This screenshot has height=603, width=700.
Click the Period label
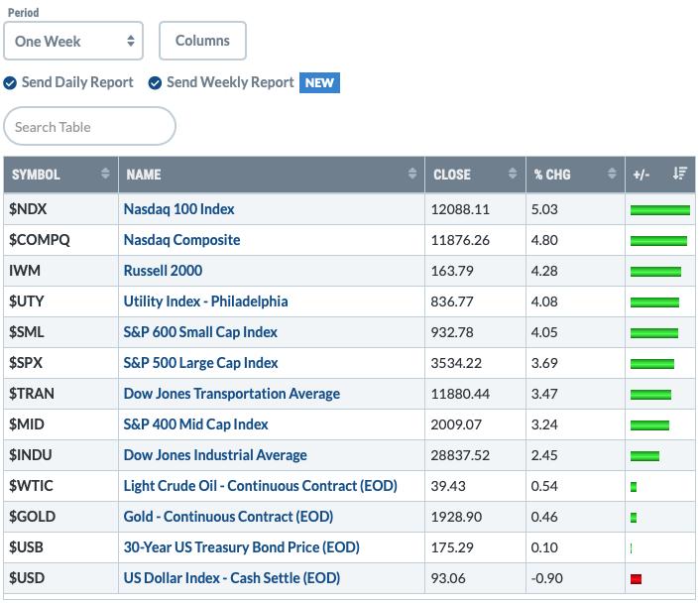coord(23,13)
